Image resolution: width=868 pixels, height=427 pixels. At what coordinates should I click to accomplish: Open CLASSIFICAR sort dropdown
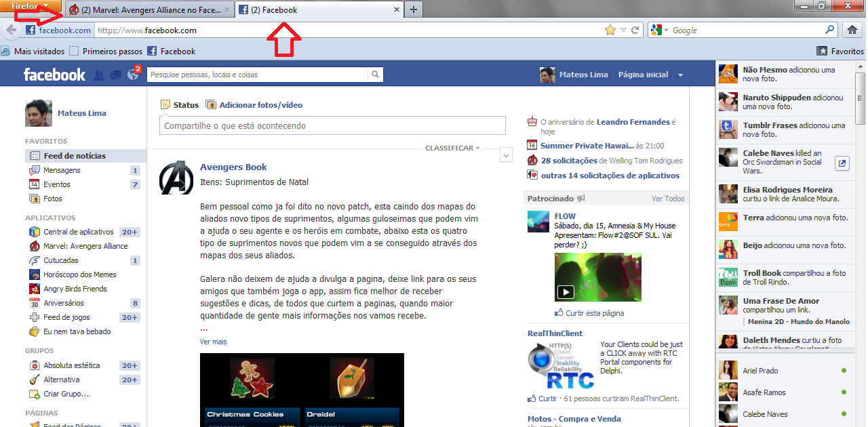452,148
